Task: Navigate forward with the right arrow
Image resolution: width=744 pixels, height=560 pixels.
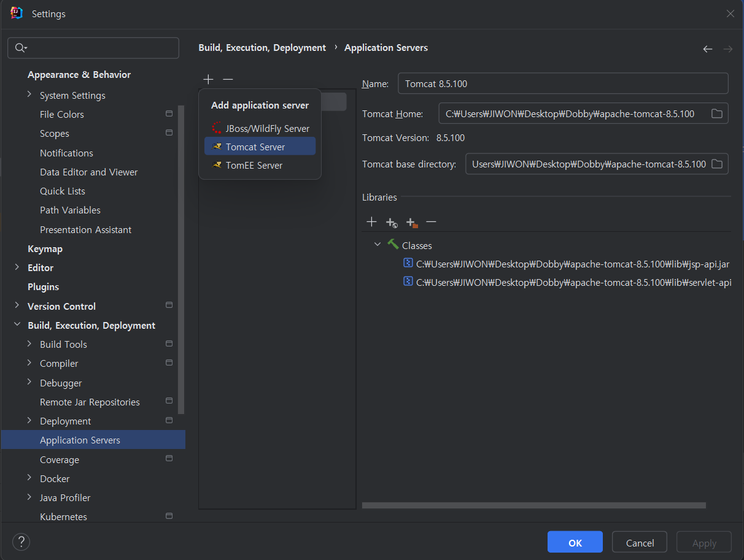Action: (728, 49)
